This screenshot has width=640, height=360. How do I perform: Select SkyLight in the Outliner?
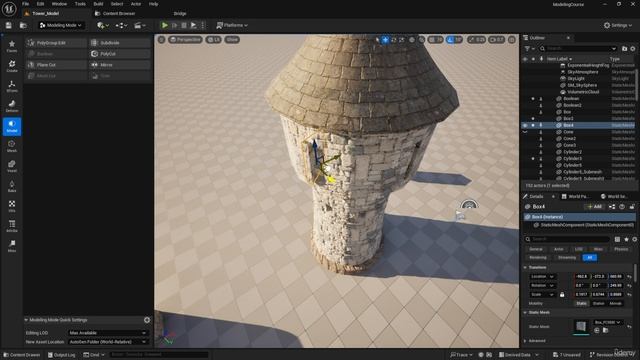576,78
